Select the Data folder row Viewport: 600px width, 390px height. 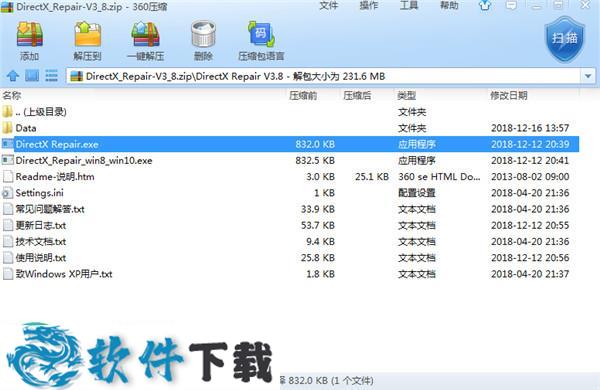tap(290, 128)
